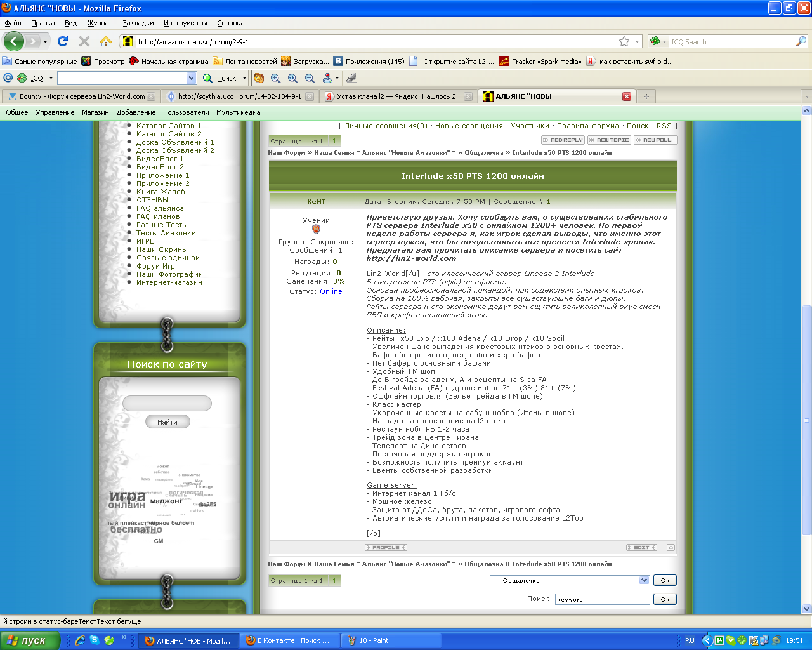This screenshot has height=650, width=812.
Task: Switch to the 10 - Paint taskbar window
Action: pyautogui.click(x=390, y=640)
